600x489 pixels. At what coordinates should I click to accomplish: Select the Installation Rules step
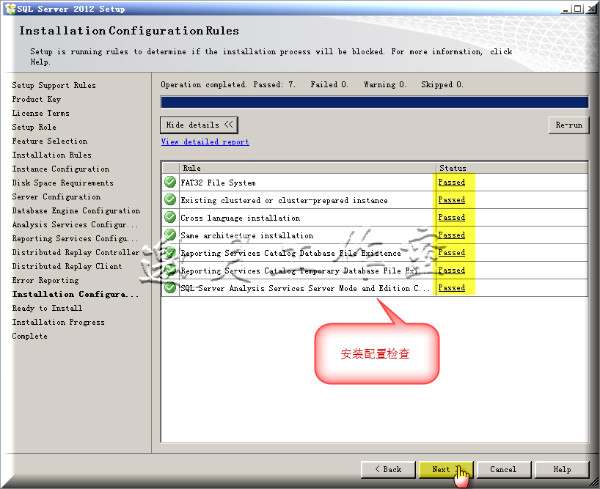coord(52,155)
